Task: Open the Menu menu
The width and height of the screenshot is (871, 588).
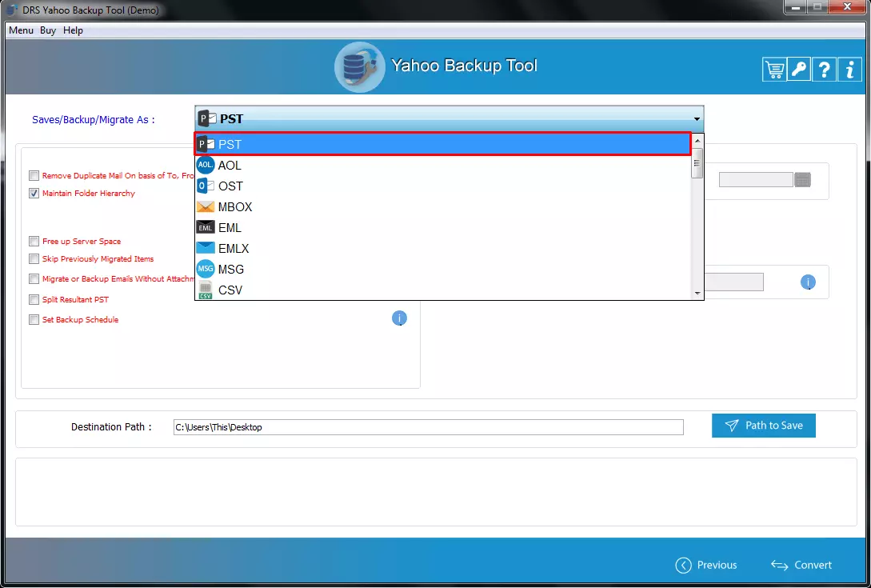Action: [21, 30]
